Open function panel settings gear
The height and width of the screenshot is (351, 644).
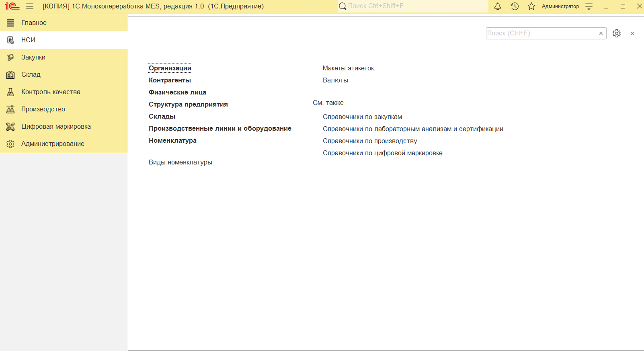coord(617,33)
